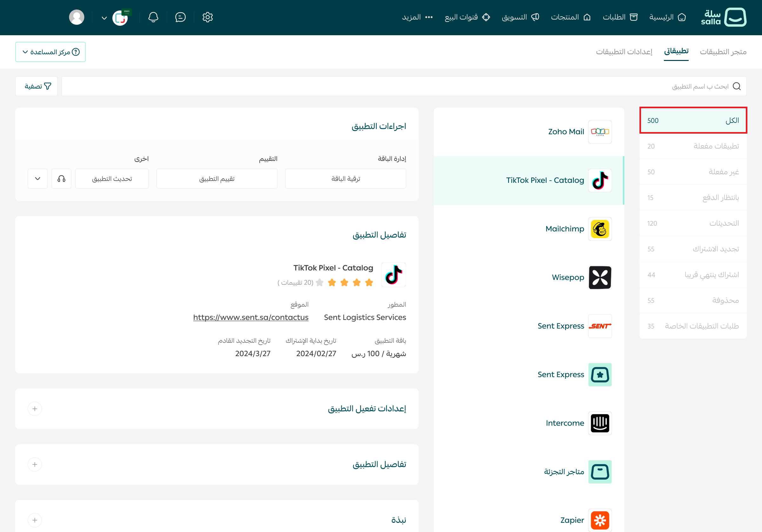
Task: Select Mailchimp app name
Action: [x=565, y=229]
